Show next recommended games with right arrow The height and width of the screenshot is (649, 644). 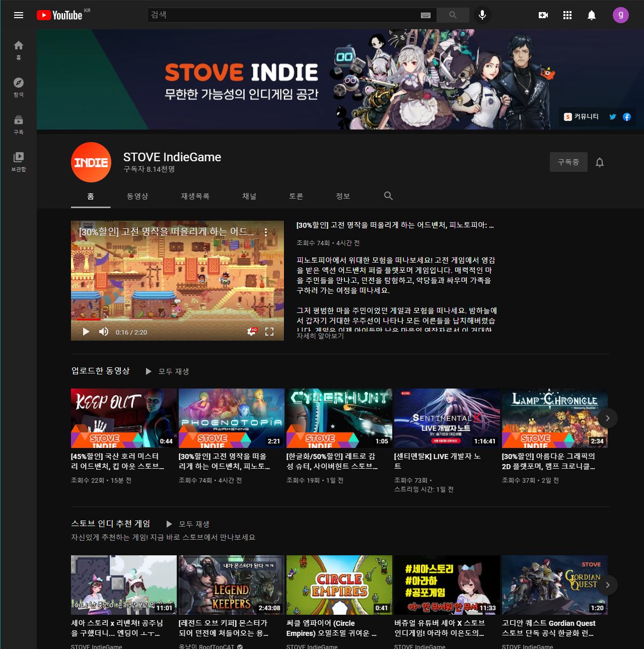click(x=608, y=585)
